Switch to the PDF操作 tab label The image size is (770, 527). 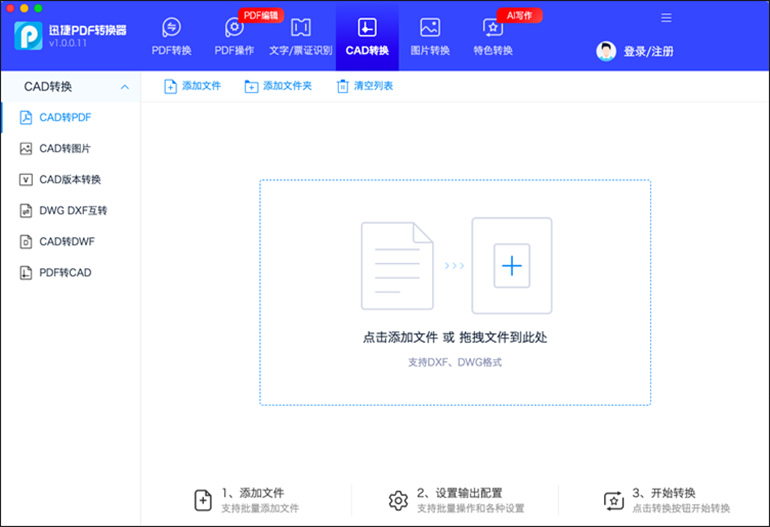click(234, 51)
